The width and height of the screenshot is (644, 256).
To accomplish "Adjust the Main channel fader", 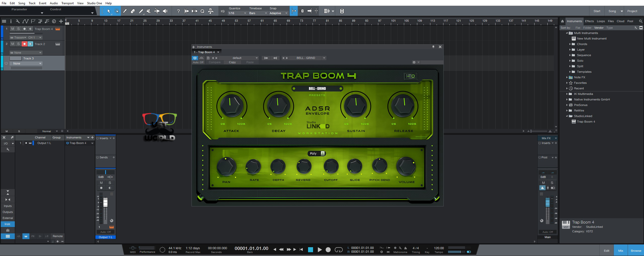I will [548, 203].
